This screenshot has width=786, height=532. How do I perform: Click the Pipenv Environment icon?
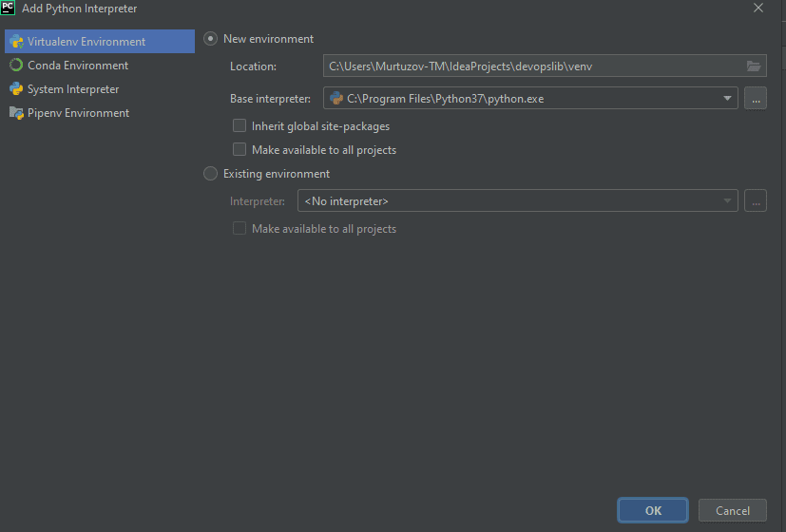pyautogui.click(x=16, y=113)
